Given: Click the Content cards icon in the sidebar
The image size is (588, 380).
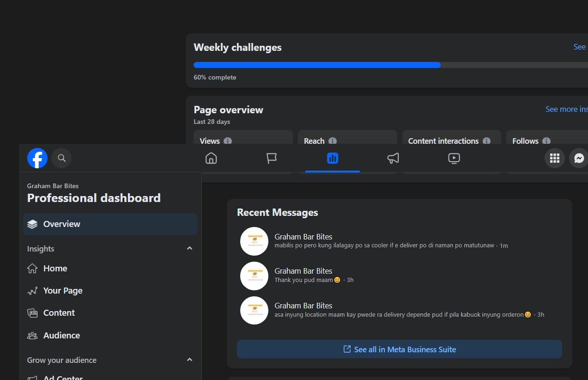Looking at the screenshot, I should coord(32,313).
